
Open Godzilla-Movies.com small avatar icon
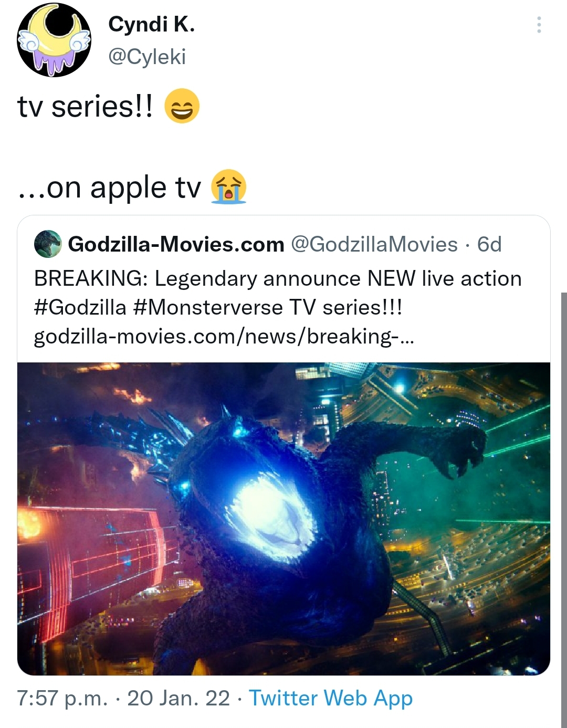[x=48, y=244]
